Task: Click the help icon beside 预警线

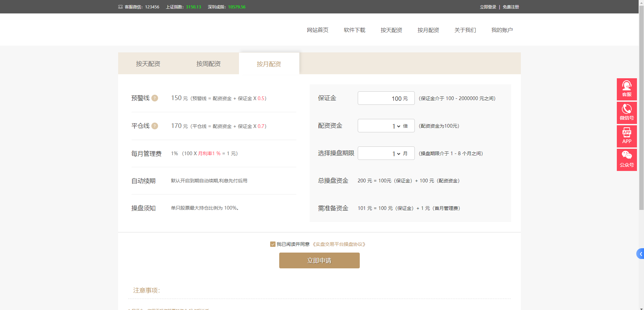Action: click(x=155, y=98)
